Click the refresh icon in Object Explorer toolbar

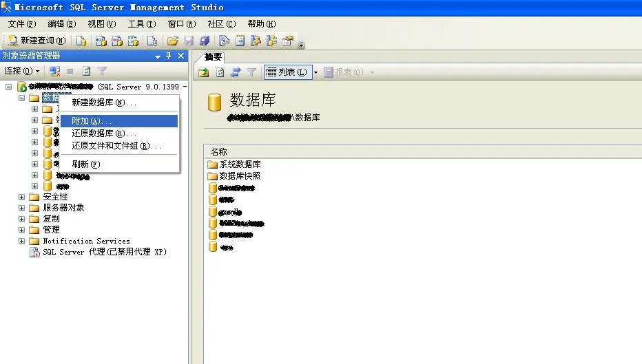pos(86,71)
